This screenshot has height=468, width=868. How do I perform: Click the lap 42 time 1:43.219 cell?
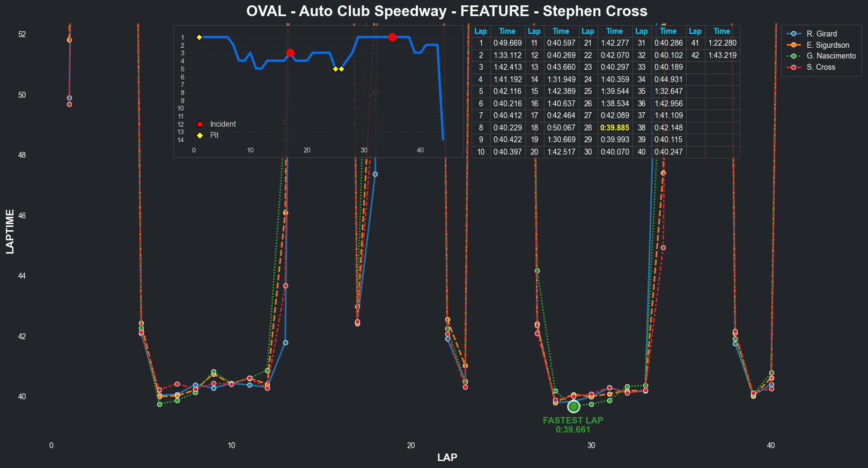click(722, 55)
